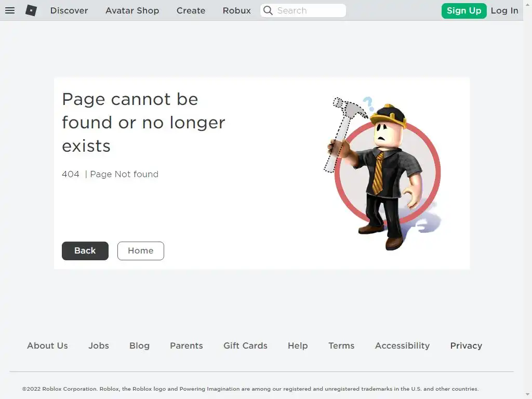
Task: Click the scrollbar down arrow
Action: (x=528, y=395)
